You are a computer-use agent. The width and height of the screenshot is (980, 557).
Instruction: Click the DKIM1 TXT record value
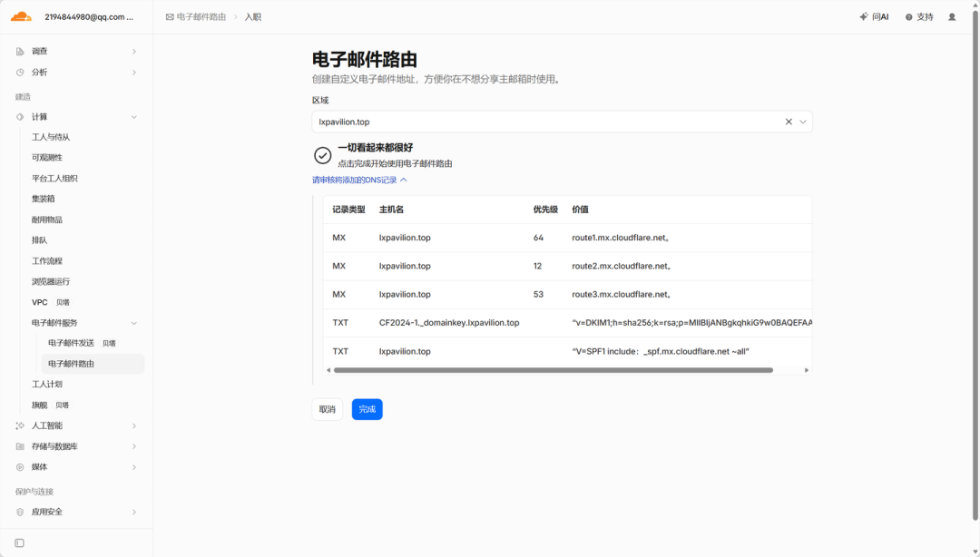point(691,323)
